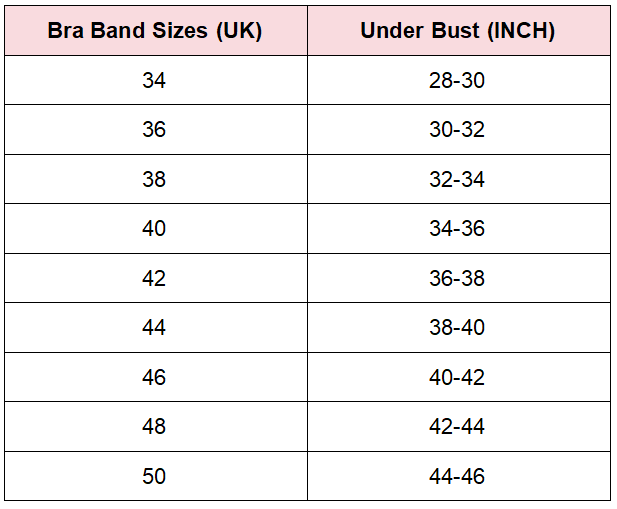Click the 40-42 under bust value
The height and width of the screenshot is (509, 617).
(x=457, y=377)
